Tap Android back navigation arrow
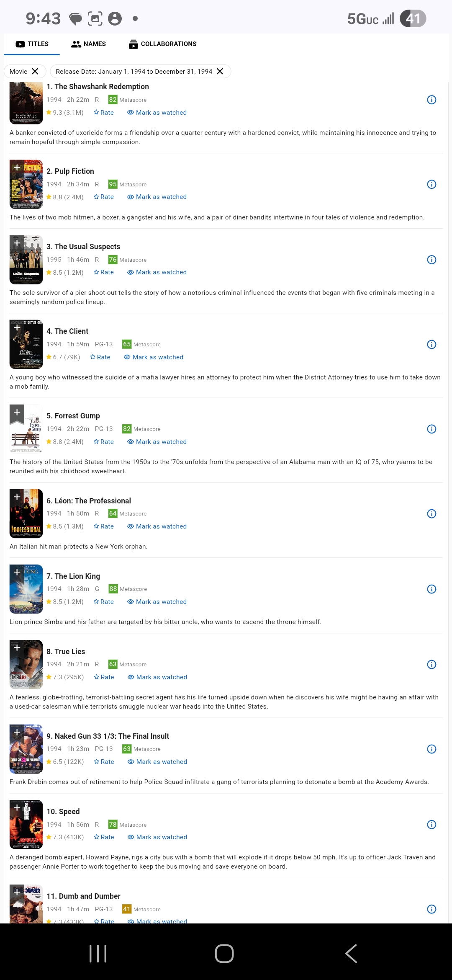The width and height of the screenshot is (452, 980). click(351, 954)
